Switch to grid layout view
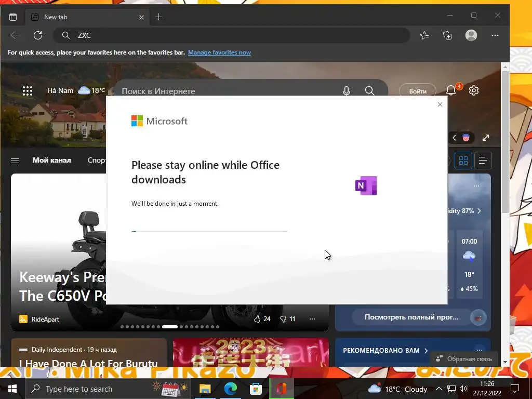Viewport: 532px width, 399px height. tap(463, 160)
